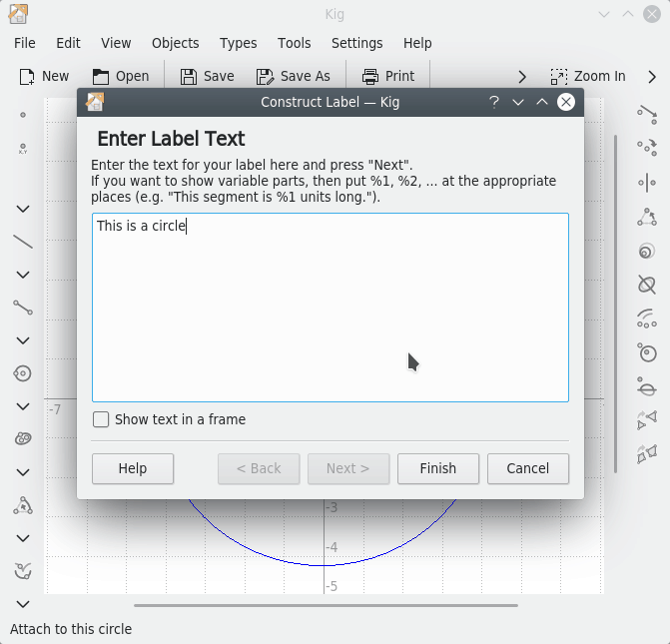Screen dimensions: 670x644
Task: Show hidden toolbar items via overflow arrow
Action: 521,76
